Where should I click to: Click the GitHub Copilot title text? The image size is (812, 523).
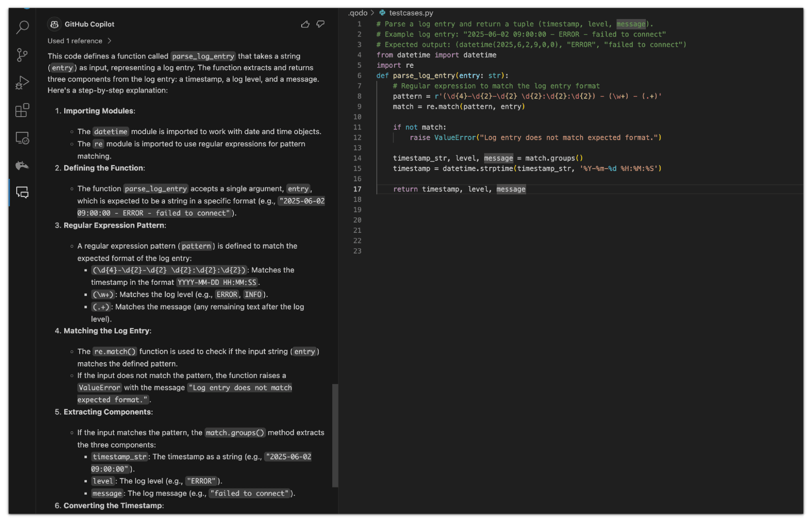89,24
